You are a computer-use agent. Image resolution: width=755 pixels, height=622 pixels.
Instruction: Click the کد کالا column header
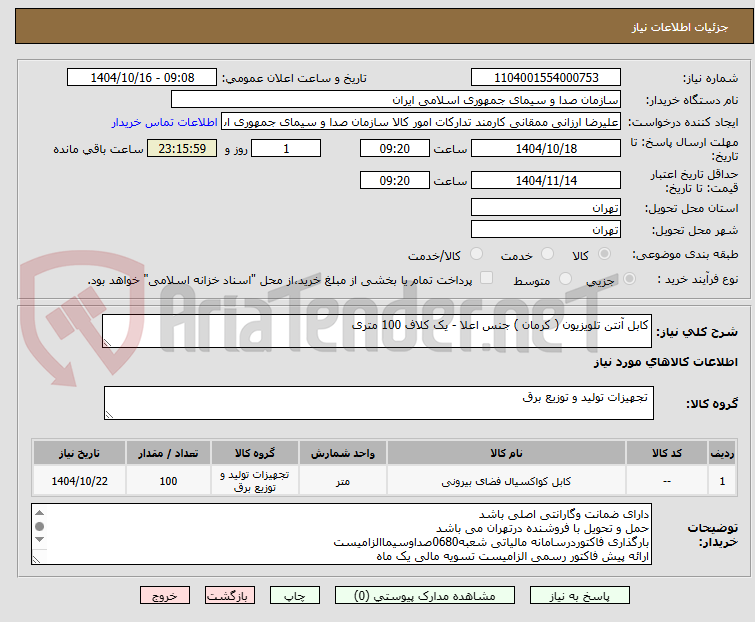click(666, 453)
